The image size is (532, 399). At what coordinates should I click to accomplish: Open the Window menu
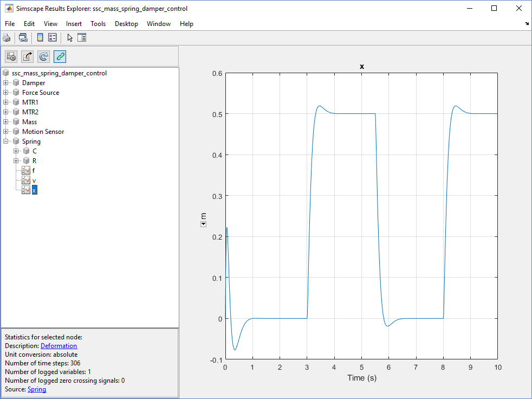point(159,24)
